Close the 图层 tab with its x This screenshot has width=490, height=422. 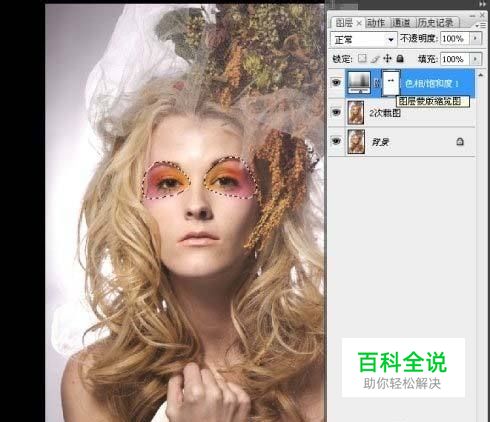tap(359, 23)
